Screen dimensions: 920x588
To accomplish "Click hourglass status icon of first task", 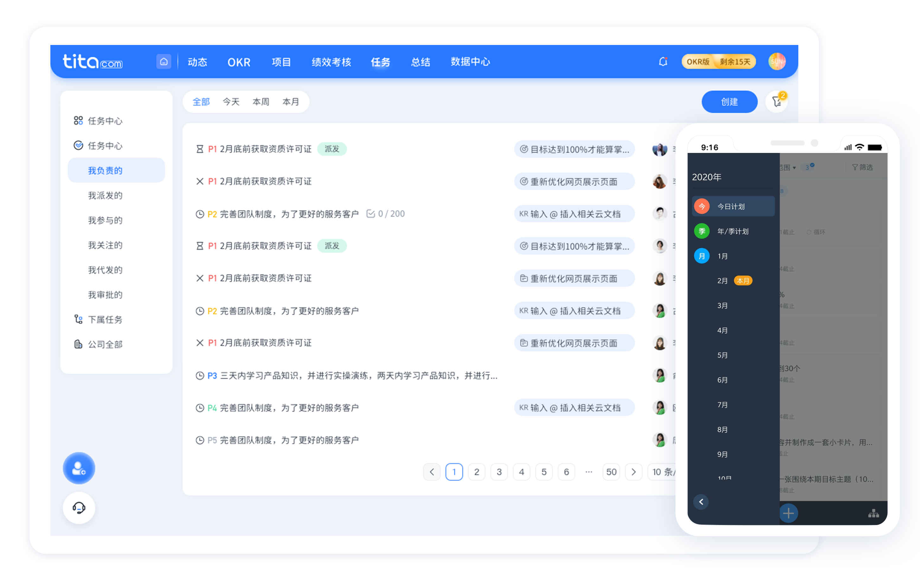I will click(200, 149).
